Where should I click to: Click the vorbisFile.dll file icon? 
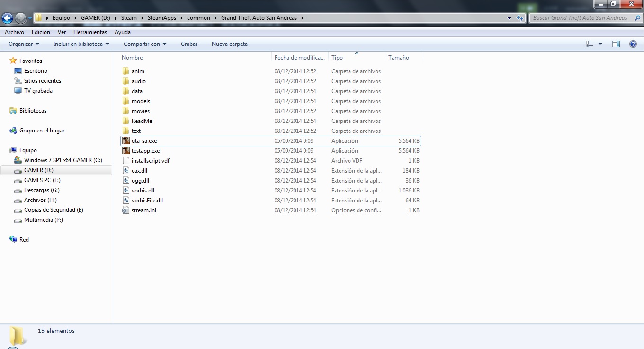126,201
